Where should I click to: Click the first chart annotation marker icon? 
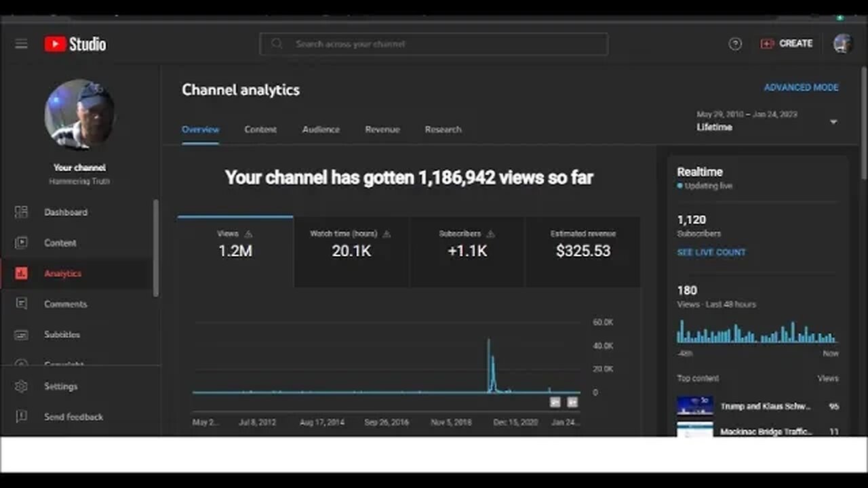pos(555,402)
